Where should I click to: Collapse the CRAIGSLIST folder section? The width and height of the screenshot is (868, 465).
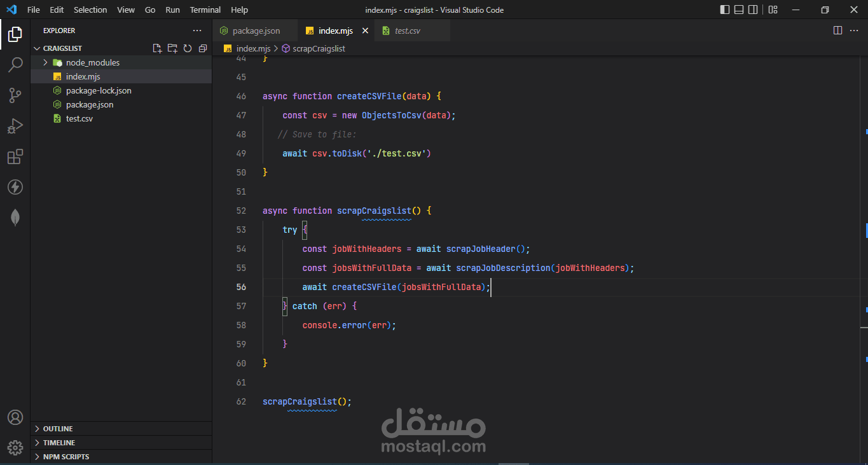(x=37, y=48)
